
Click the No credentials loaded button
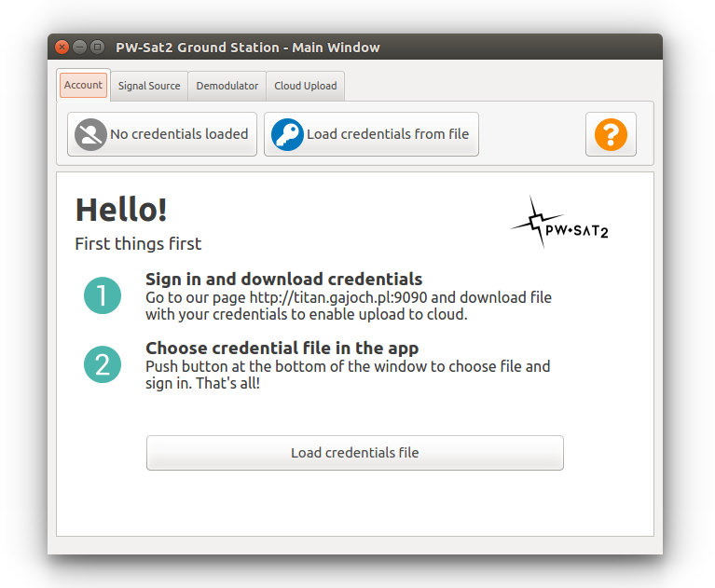(162, 134)
